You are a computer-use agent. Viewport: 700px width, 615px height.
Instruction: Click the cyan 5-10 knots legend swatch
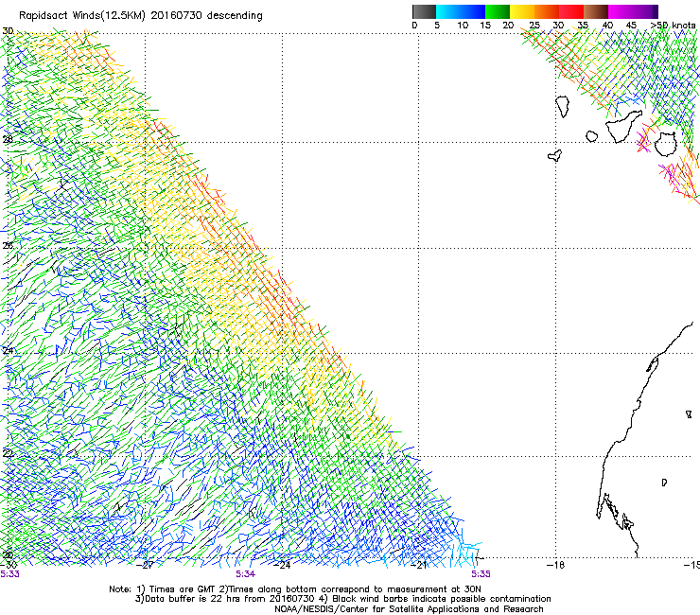[447, 11]
